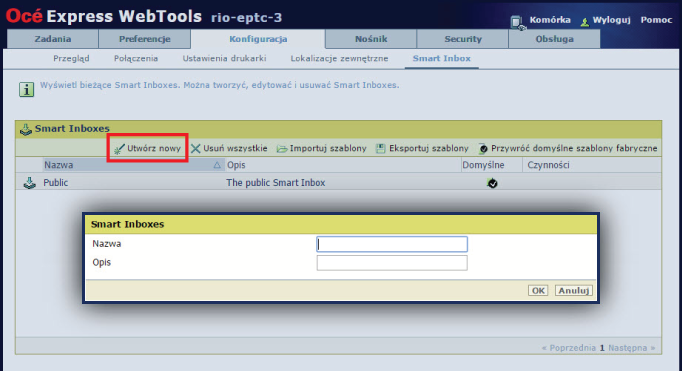Go to Następna page

tap(631, 348)
